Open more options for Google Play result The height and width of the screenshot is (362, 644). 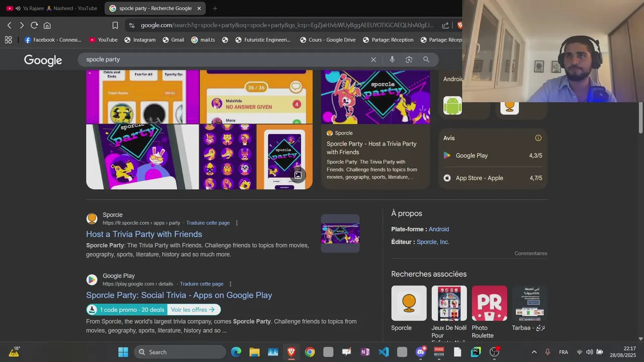click(230, 284)
